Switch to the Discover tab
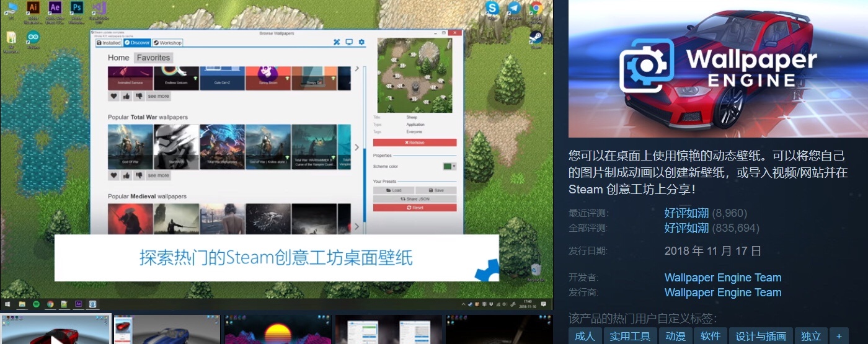This screenshot has width=868, height=344. [137, 43]
